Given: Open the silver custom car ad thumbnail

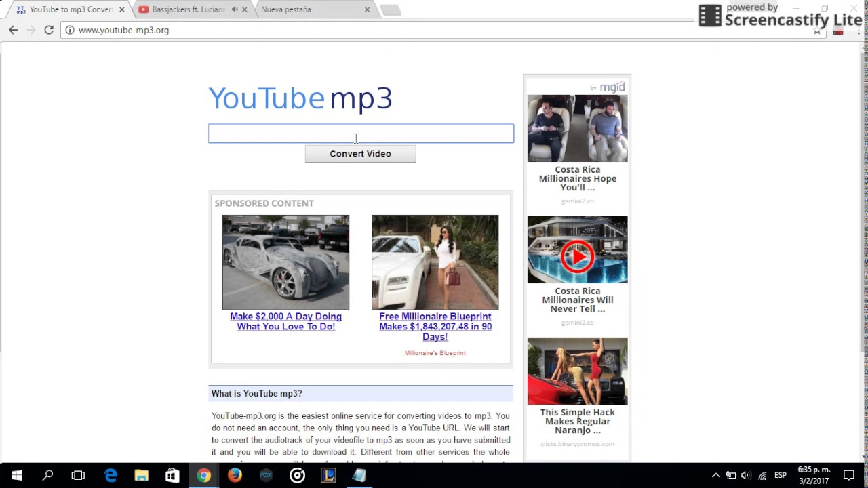Looking at the screenshot, I should click(x=285, y=262).
